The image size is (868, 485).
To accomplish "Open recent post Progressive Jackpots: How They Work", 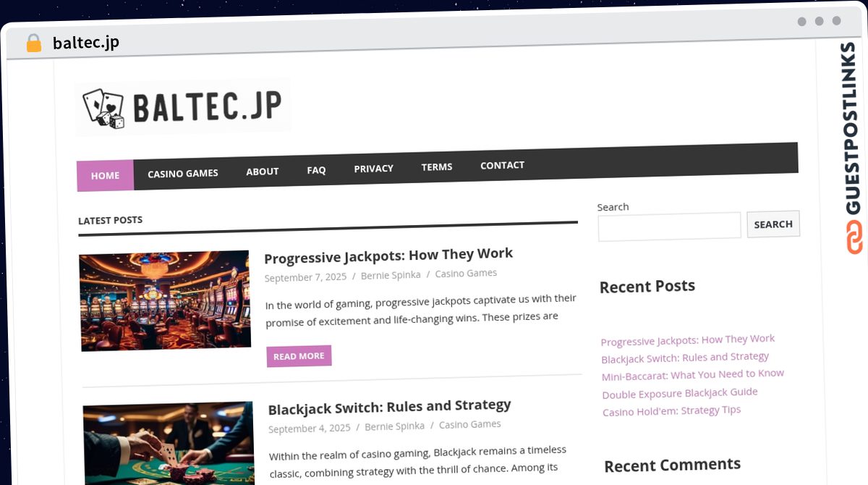I will pyautogui.click(x=688, y=340).
